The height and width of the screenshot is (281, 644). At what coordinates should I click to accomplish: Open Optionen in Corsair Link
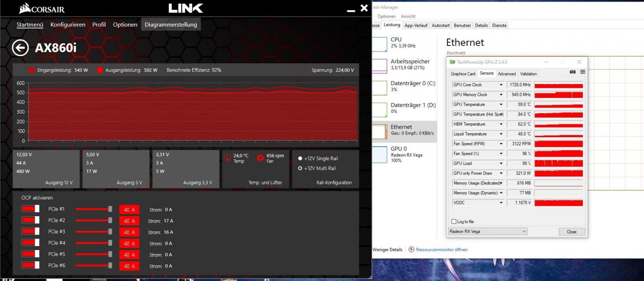click(125, 25)
